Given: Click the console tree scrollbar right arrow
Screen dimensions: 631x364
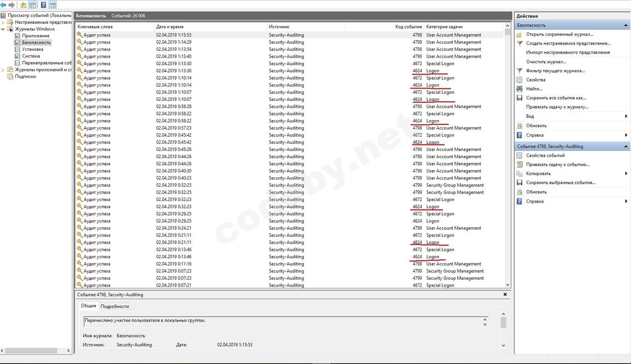Looking at the screenshot, I should 69,351.
